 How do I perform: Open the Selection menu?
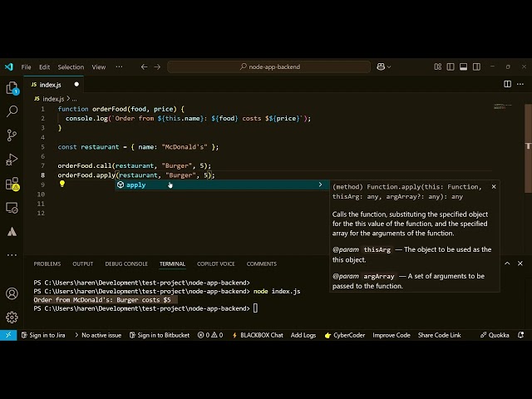click(x=71, y=66)
